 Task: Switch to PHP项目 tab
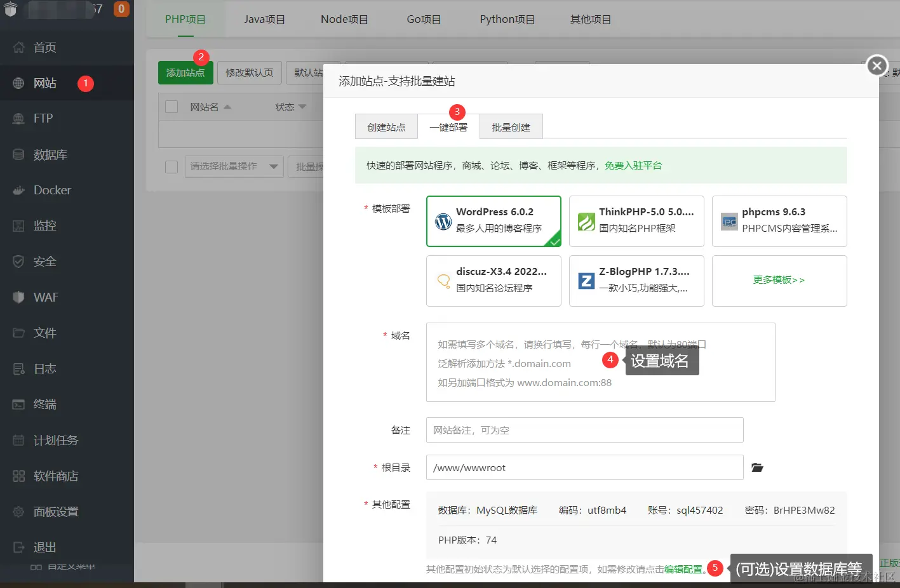pyautogui.click(x=185, y=19)
